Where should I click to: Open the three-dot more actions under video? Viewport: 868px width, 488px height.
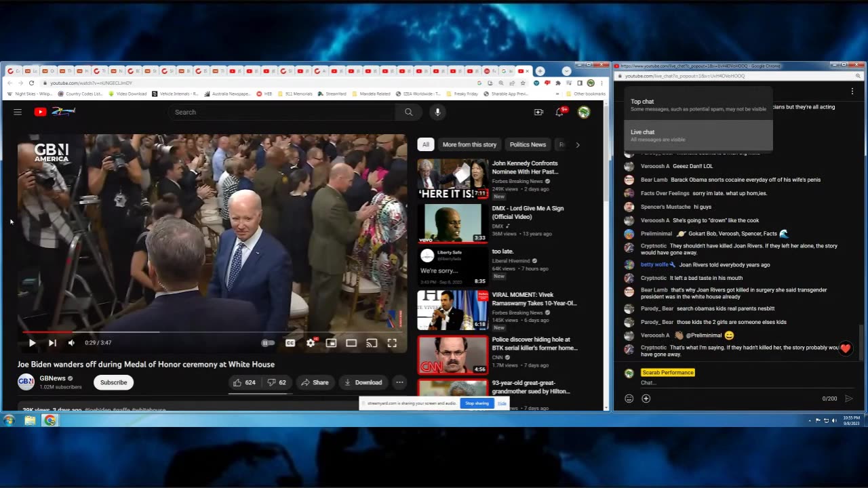(x=399, y=382)
